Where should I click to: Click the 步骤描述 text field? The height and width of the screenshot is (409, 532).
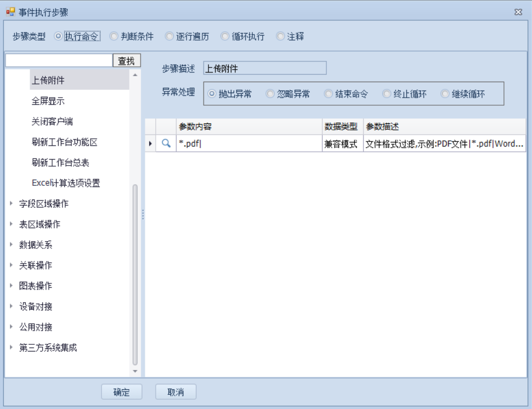click(x=264, y=69)
